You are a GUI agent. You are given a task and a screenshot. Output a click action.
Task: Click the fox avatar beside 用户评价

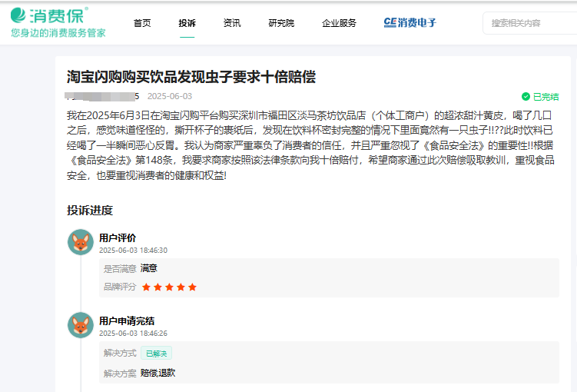[x=81, y=242]
